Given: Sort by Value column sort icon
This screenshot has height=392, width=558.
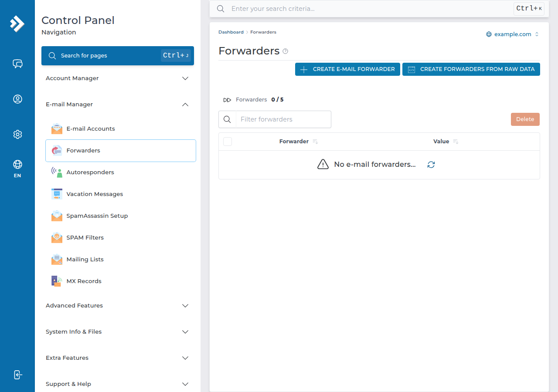Looking at the screenshot, I should point(456,142).
